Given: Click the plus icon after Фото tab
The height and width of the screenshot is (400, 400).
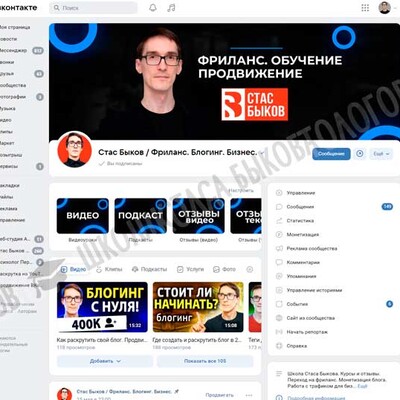Looking at the screenshot, I should tap(250, 269).
